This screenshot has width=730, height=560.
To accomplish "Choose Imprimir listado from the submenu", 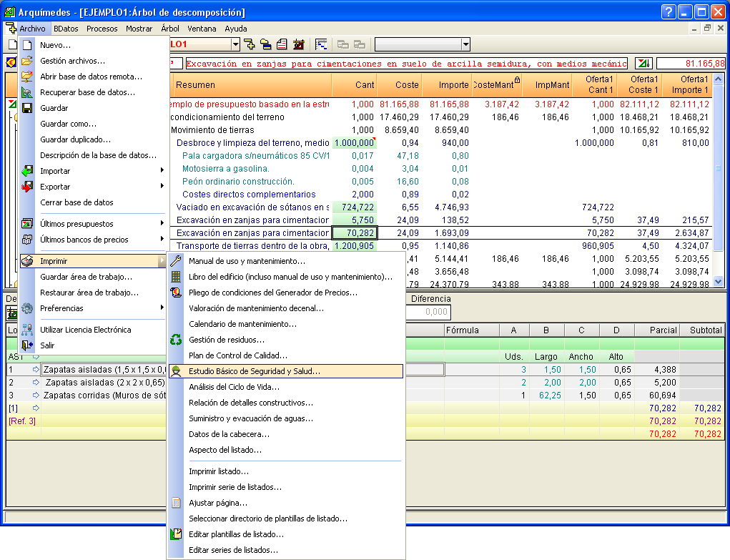I will click(x=219, y=471).
